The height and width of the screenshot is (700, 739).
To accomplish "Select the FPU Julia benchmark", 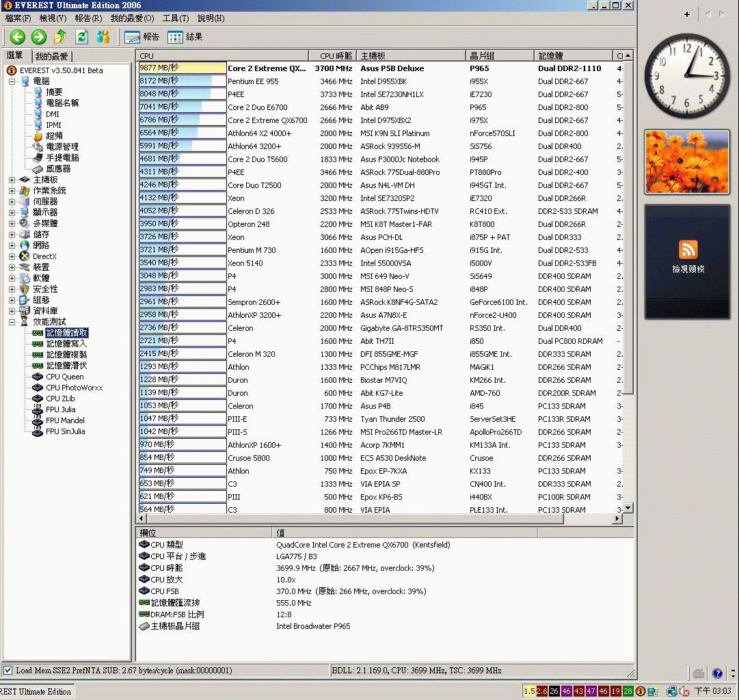I will point(60,409).
